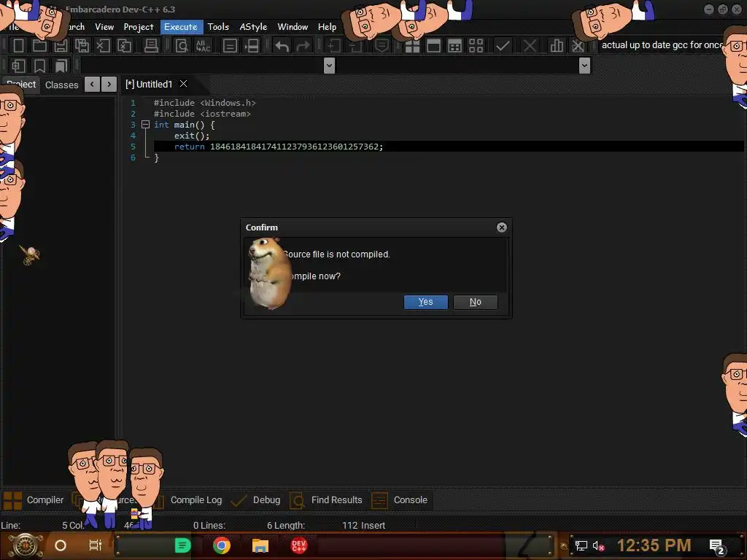Open the View menu
Viewport: 747px width, 560px height.
coord(104,27)
